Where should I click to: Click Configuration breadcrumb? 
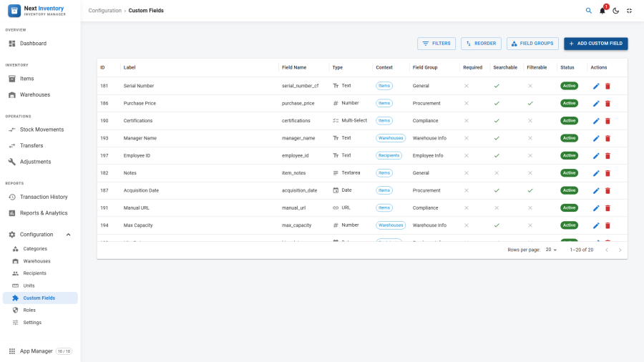[104, 11]
